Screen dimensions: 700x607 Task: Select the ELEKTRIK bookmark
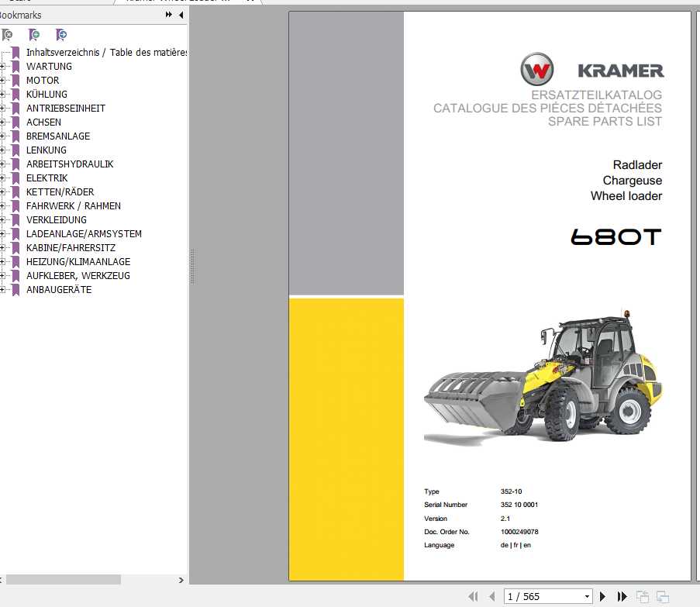click(47, 178)
